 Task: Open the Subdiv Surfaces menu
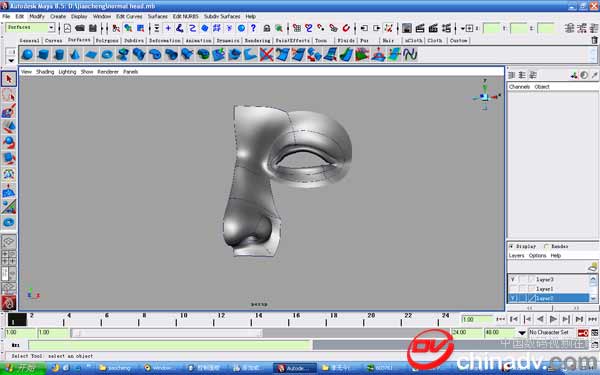(x=222, y=16)
